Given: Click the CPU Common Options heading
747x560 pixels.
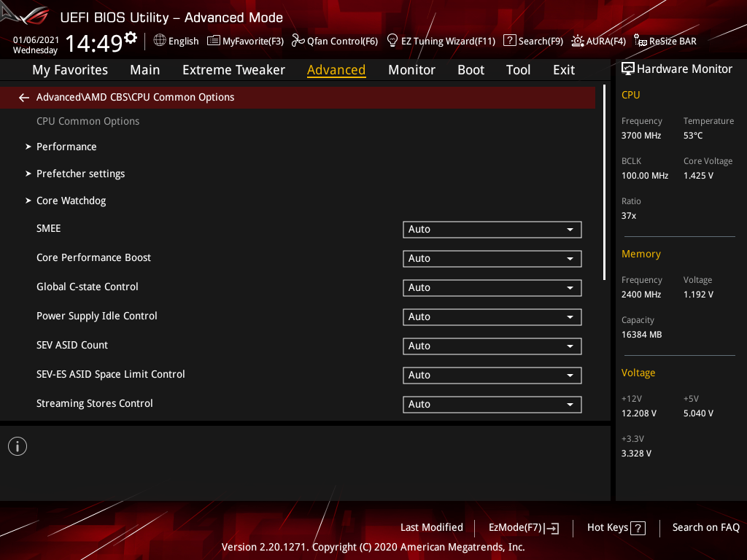Looking at the screenshot, I should click(x=88, y=122).
